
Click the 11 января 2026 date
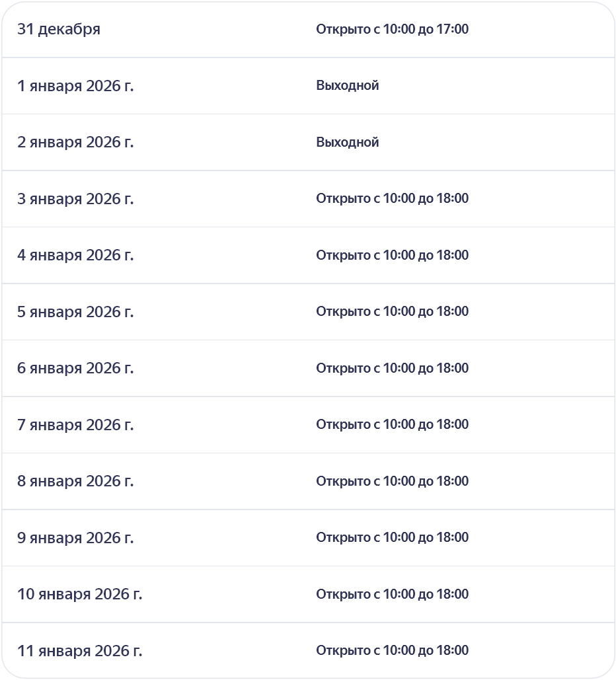[79, 651]
